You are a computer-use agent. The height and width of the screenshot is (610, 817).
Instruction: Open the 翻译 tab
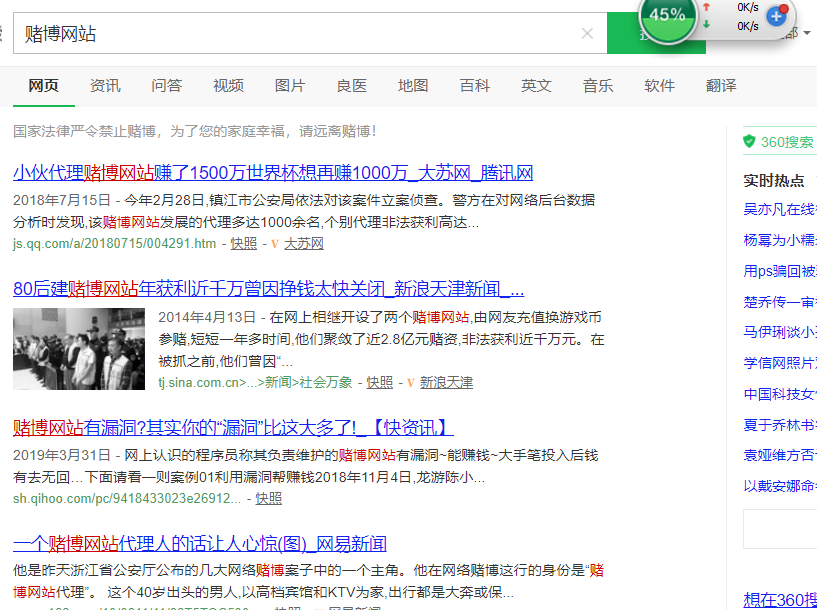(x=721, y=85)
